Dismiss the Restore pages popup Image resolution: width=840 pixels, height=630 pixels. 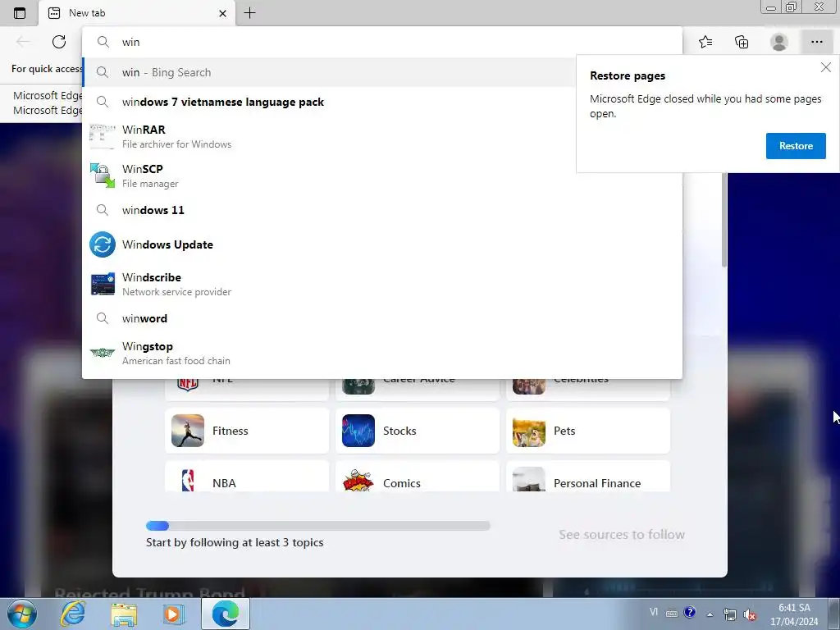point(825,67)
